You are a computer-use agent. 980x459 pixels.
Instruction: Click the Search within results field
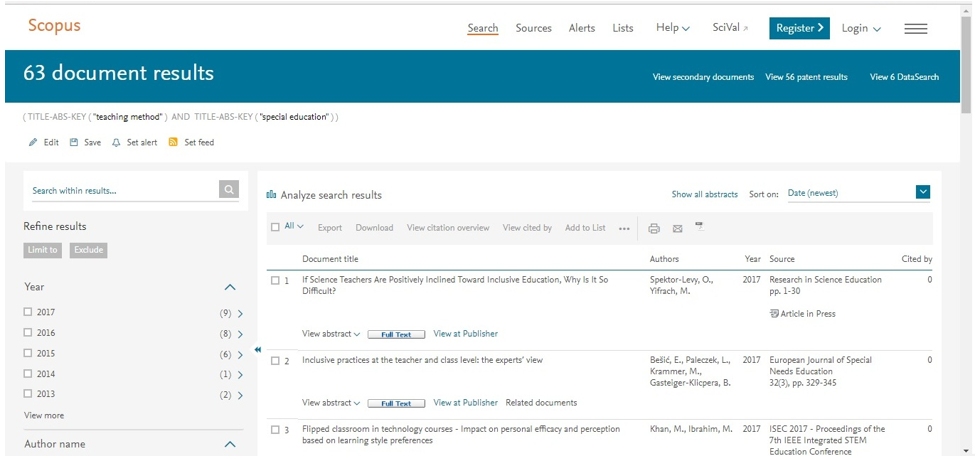point(122,190)
